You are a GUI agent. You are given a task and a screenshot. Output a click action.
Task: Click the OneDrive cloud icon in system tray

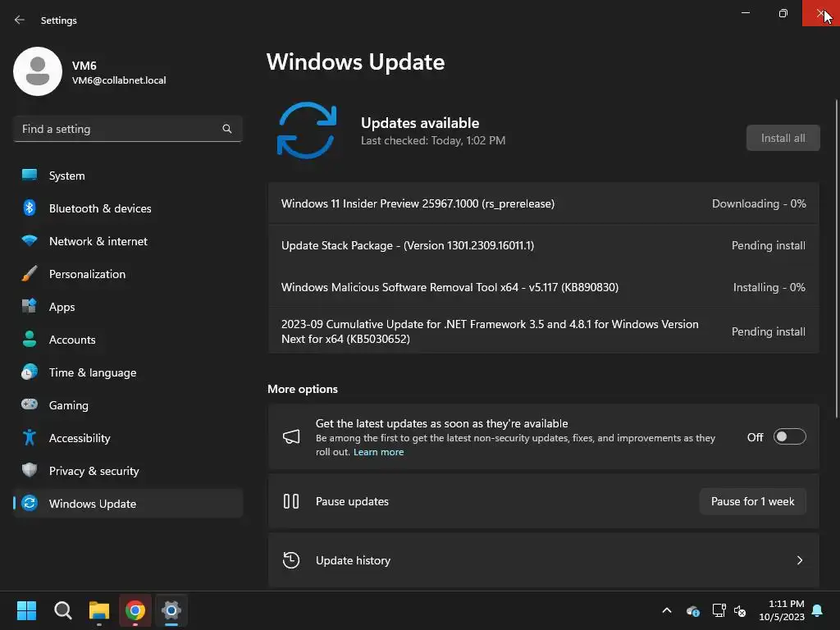(693, 610)
